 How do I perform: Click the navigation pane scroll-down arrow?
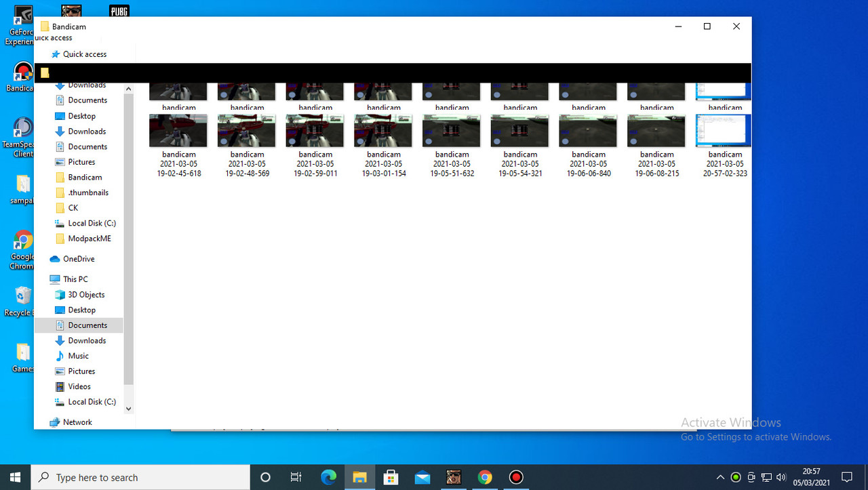129,409
